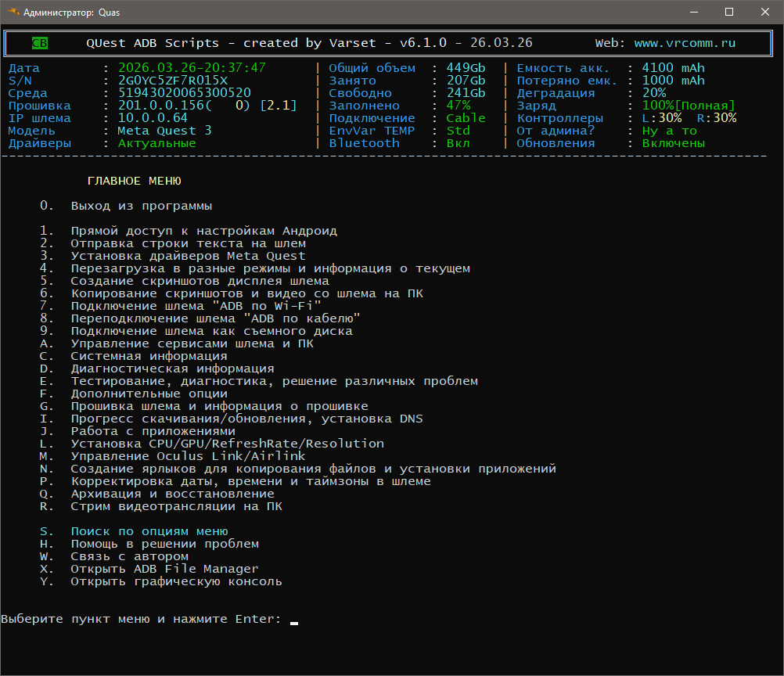Click EnvVar TEMP value 'Std'
Screen dimensions: 784x676
458,130
